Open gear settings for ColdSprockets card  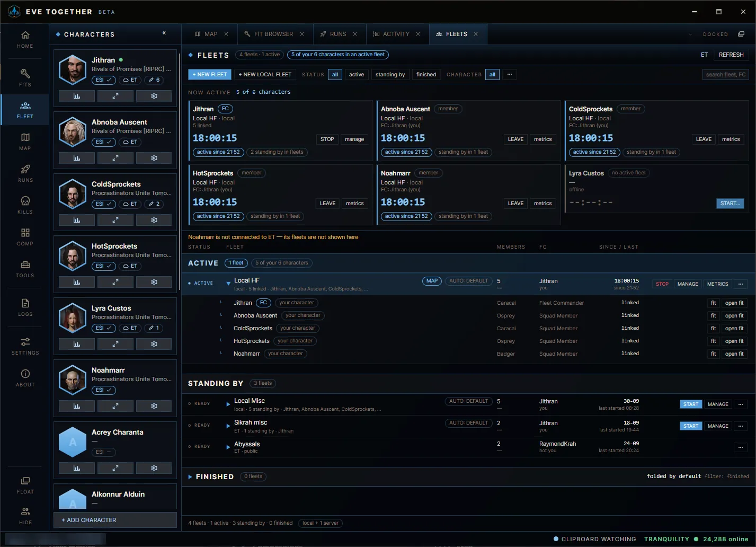click(154, 220)
